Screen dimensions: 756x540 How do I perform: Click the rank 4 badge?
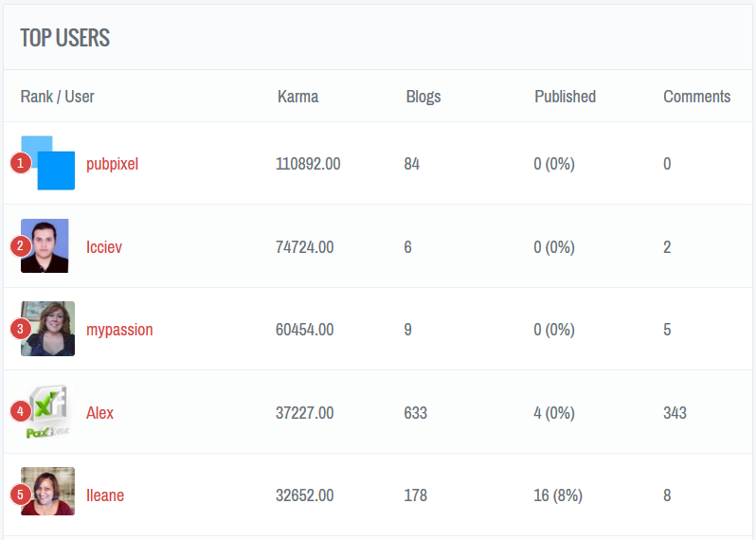(20, 412)
